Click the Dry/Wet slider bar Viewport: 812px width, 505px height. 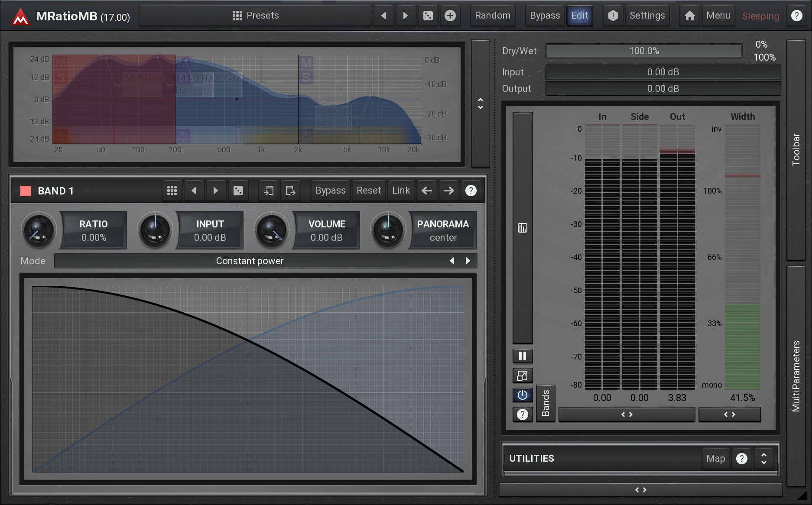pos(644,51)
